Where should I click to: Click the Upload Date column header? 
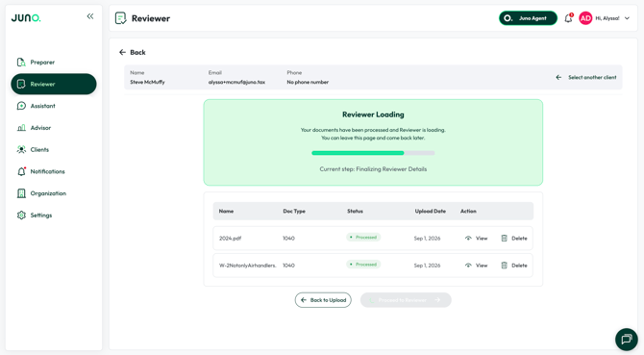click(x=430, y=212)
